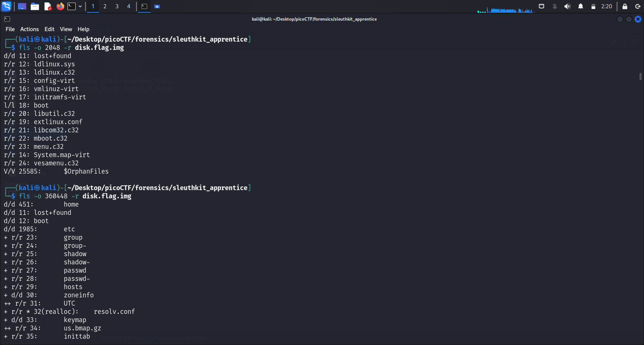Open the Actions menu in terminal
The height and width of the screenshot is (345, 644).
click(29, 29)
